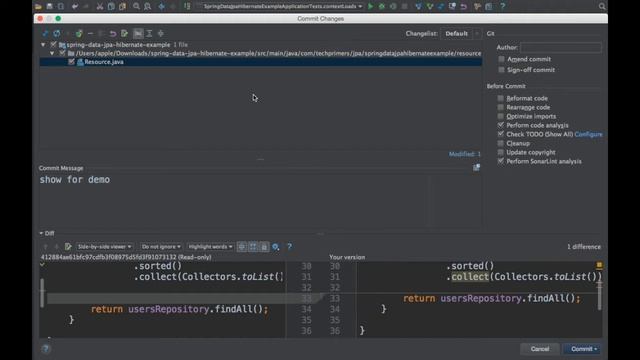The width and height of the screenshot is (640, 360).
Task: Collapse the spring-data-jpa-hibernate-example tree node
Action: (43, 44)
